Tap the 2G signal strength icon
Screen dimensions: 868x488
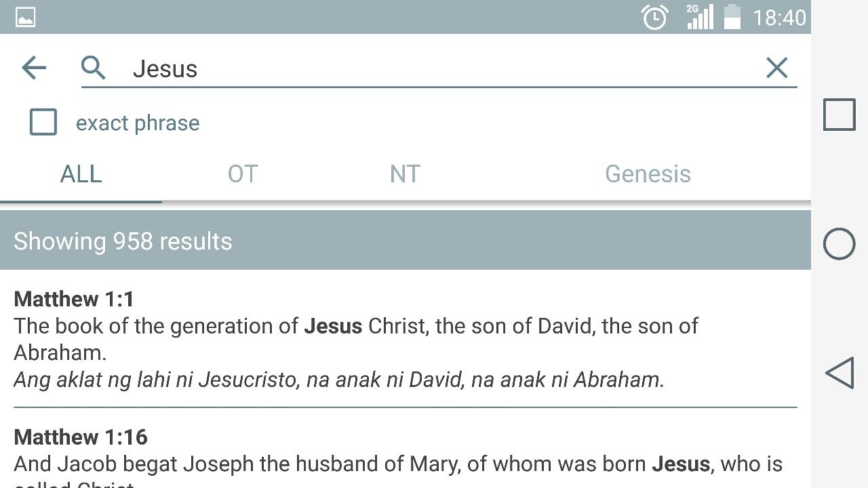pyautogui.click(x=699, y=17)
